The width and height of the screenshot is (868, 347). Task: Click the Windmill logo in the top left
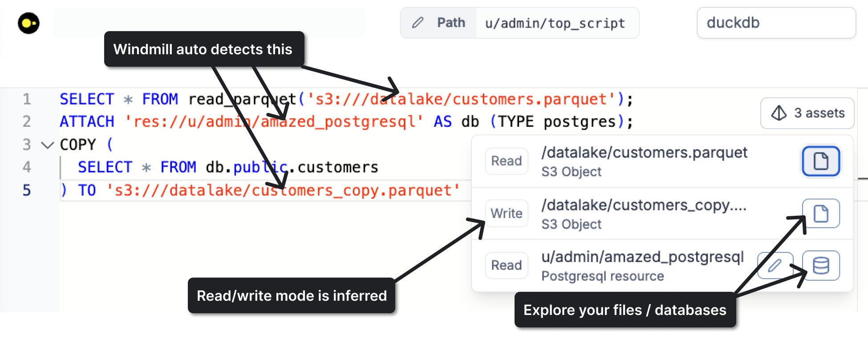[x=28, y=23]
